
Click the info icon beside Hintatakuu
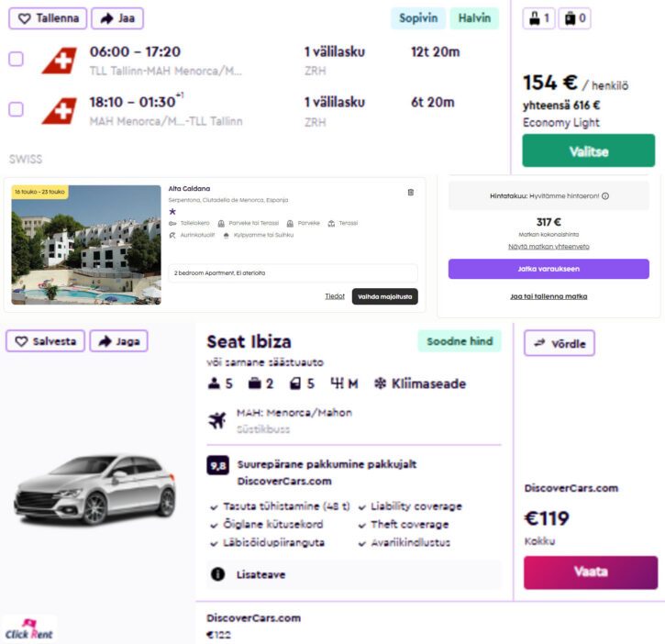point(605,195)
